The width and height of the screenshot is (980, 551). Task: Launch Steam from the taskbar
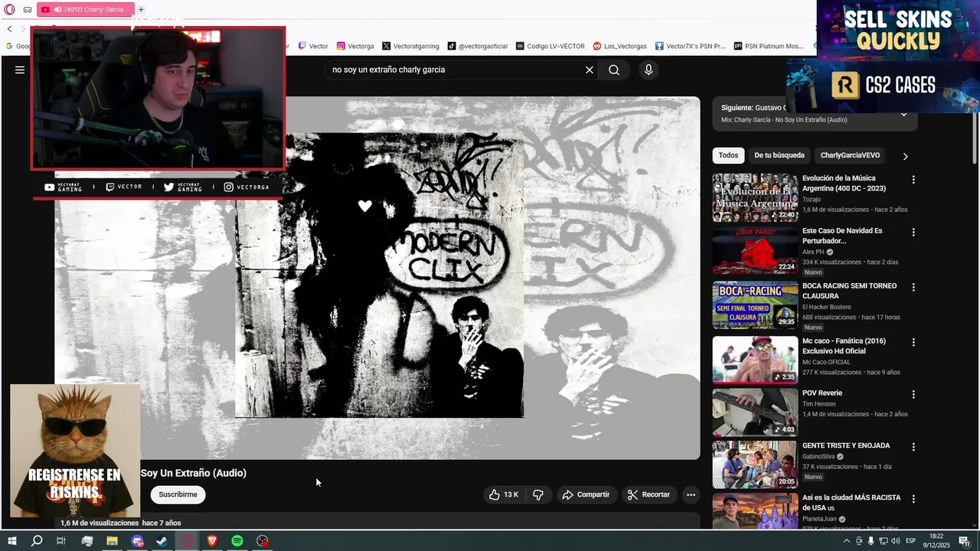pyautogui.click(x=162, y=541)
